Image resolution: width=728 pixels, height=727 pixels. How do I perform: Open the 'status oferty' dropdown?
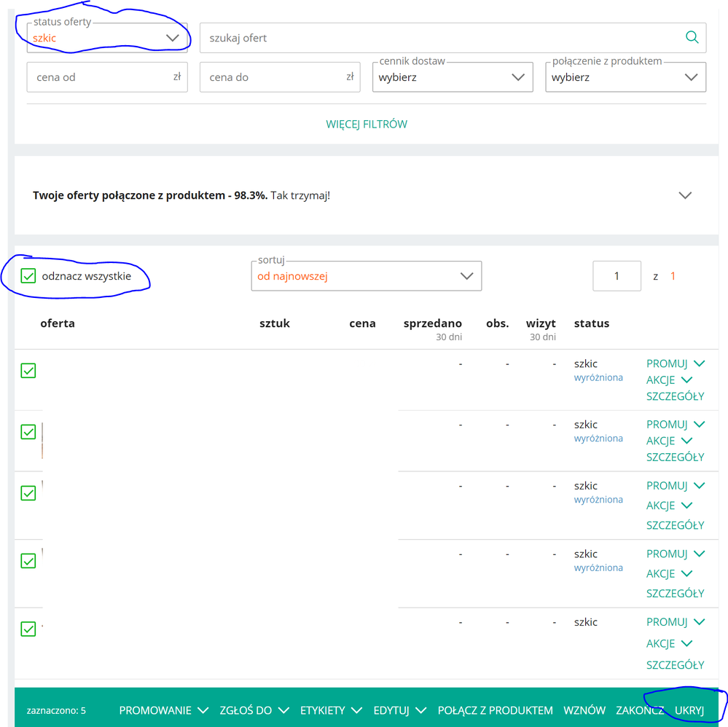(x=107, y=38)
